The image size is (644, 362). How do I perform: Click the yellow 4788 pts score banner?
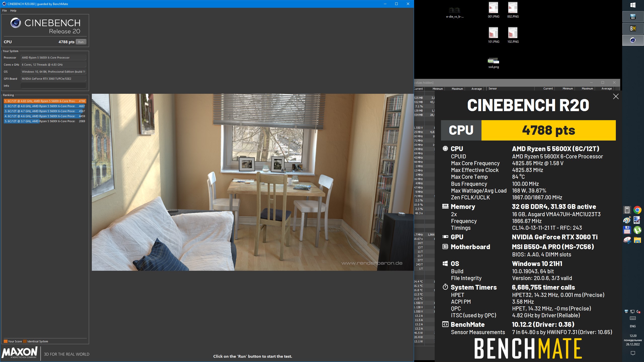click(x=548, y=130)
